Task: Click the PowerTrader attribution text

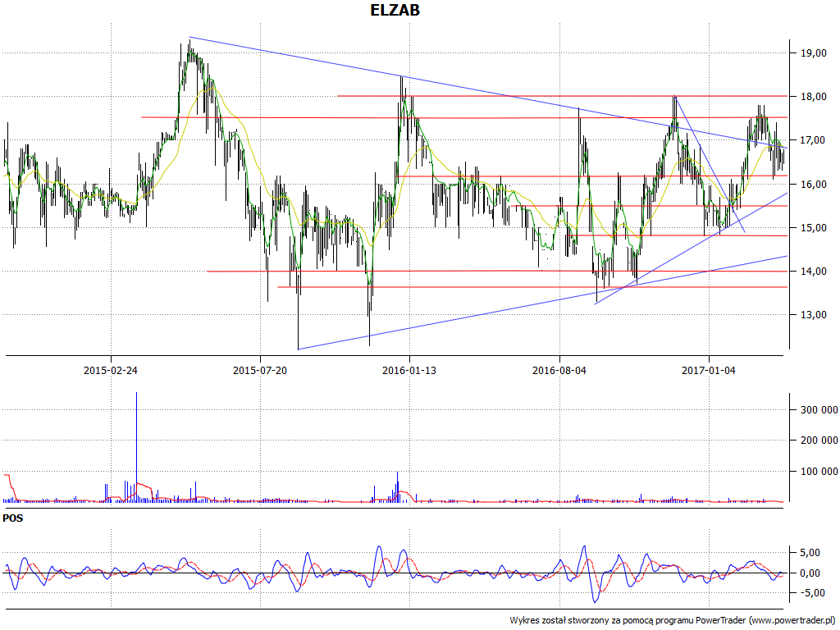Action: point(673,620)
